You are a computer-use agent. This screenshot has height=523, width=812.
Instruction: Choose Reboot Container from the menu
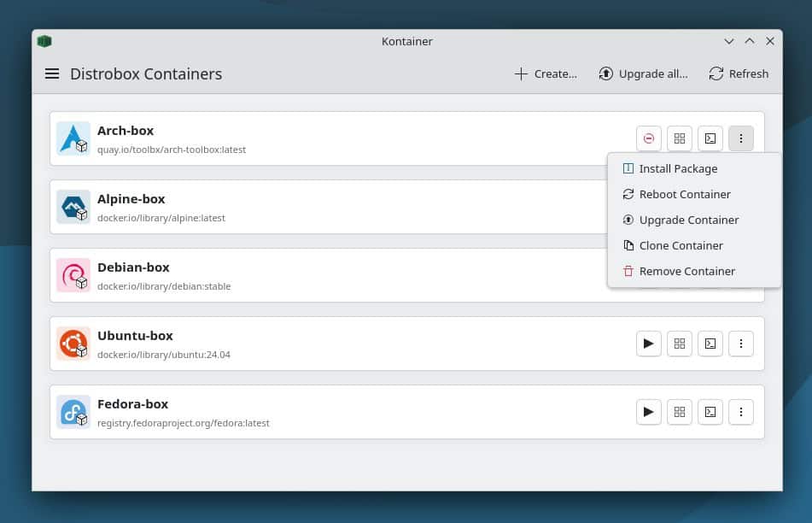click(685, 194)
